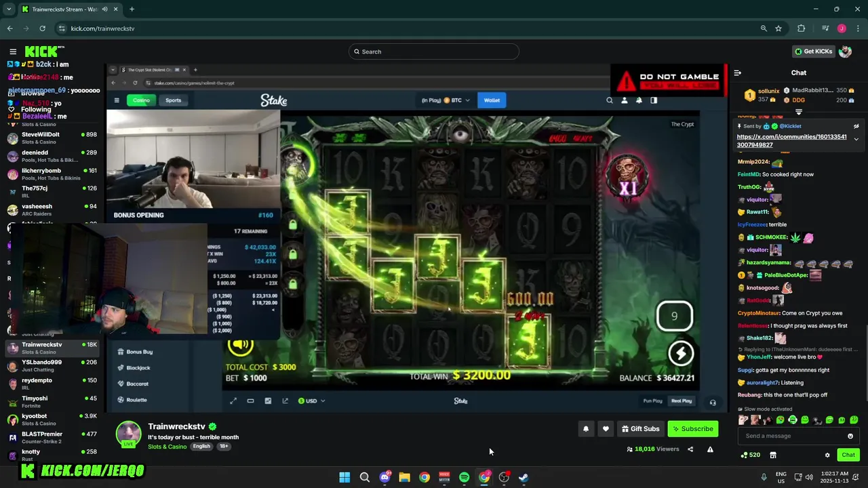Open the Stake notifications bell
Image resolution: width=868 pixels, height=488 pixels.
(639, 100)
